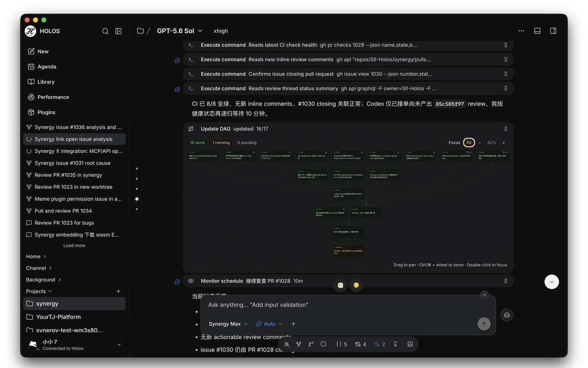Zoom in the DAG with plus
The height and width of the screenshot is (368, 588).
503,143
